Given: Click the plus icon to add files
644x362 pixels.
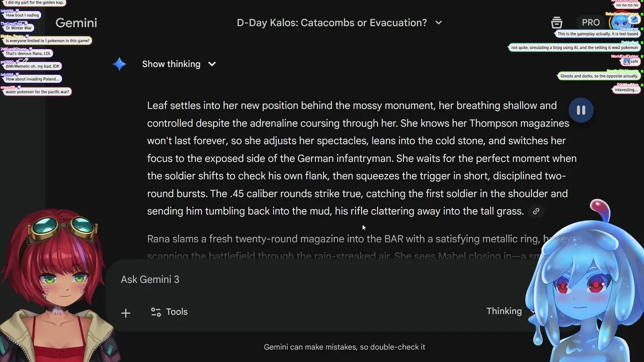Looking at the screenshot, I should [126, 313].
